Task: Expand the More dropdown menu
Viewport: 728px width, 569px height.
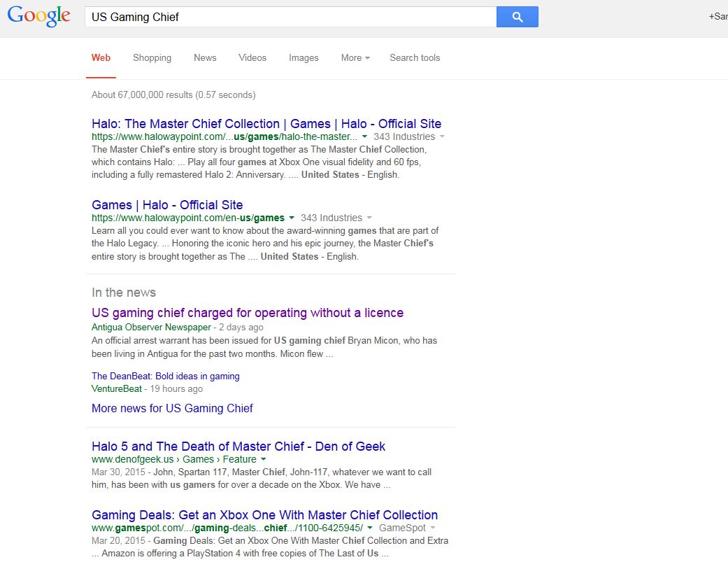Action: pos(355,57)
